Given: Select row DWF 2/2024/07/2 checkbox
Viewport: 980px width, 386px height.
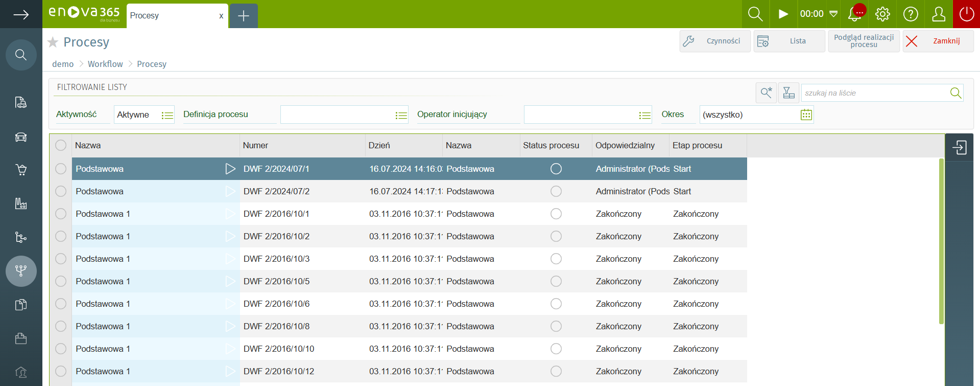Looking at the screenshot, I should pos(61,191).
